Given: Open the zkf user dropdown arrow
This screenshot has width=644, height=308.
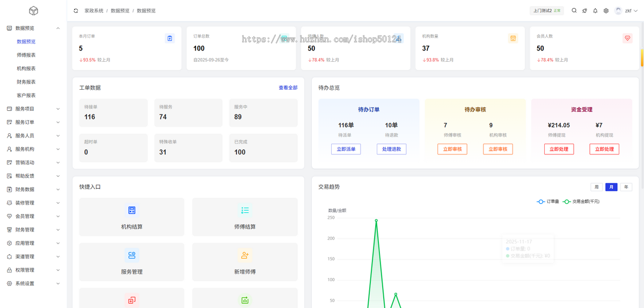Looking at the screenshot, I should coord(636,11).
